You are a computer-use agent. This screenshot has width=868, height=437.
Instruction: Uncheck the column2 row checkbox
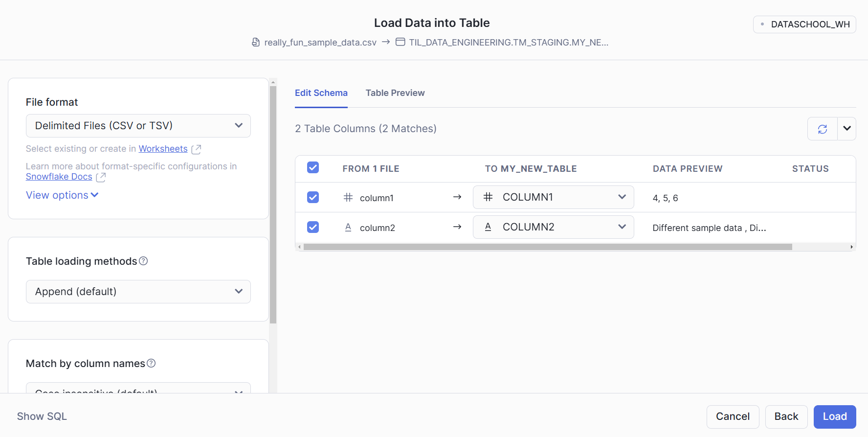[x=313, y=227]
